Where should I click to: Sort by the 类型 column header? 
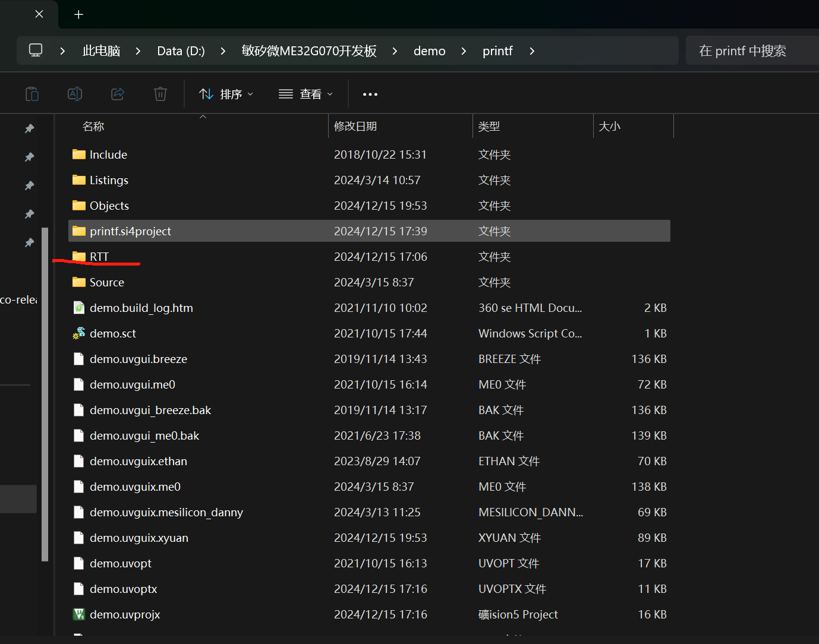pos(489,127)
